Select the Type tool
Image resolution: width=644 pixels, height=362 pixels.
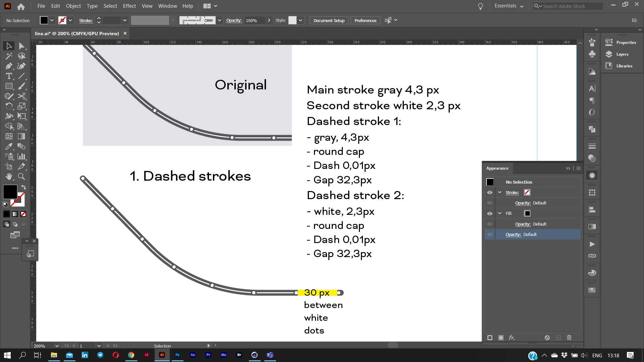click(9, 76)
